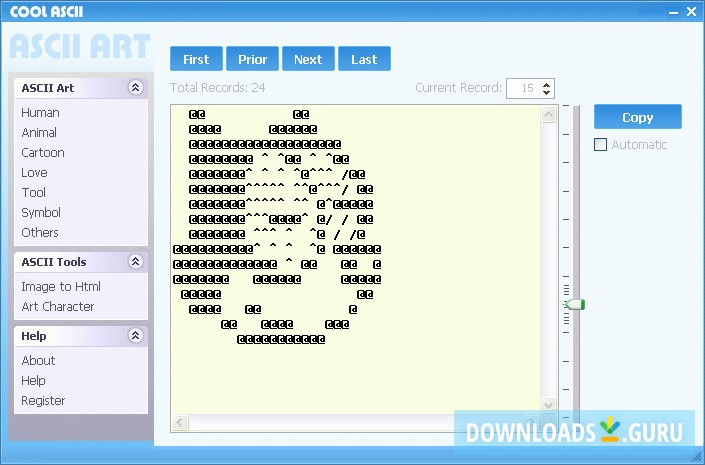The width and height of the screenshot is (705, 465).
Task: Open Image to Html tool
Action: point(61,286)
